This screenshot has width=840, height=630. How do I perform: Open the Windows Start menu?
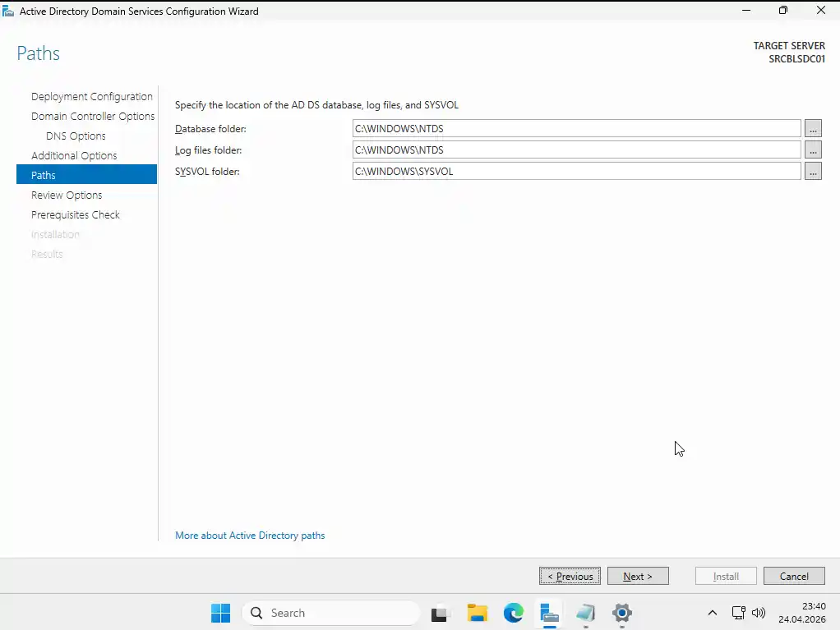pos(221,613)
